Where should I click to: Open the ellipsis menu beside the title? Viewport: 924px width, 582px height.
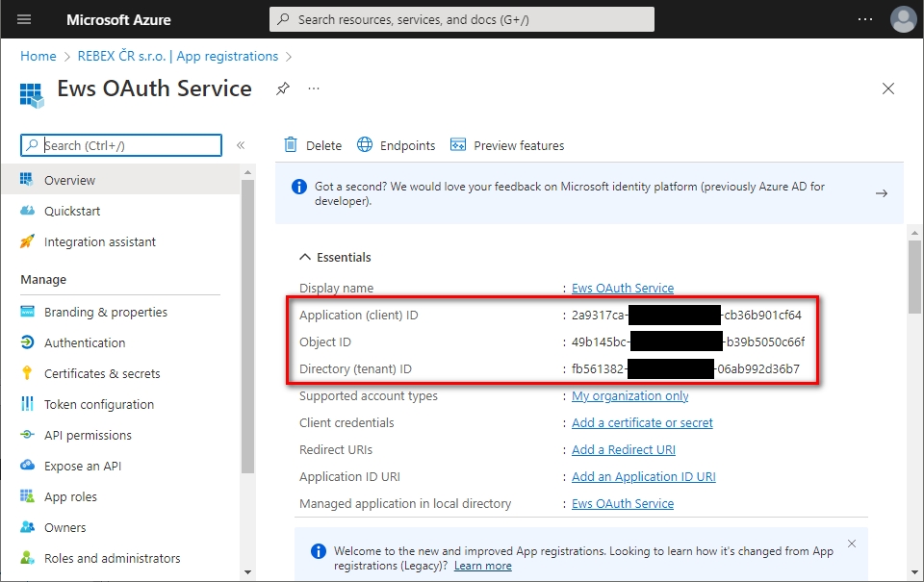[314, 89]
